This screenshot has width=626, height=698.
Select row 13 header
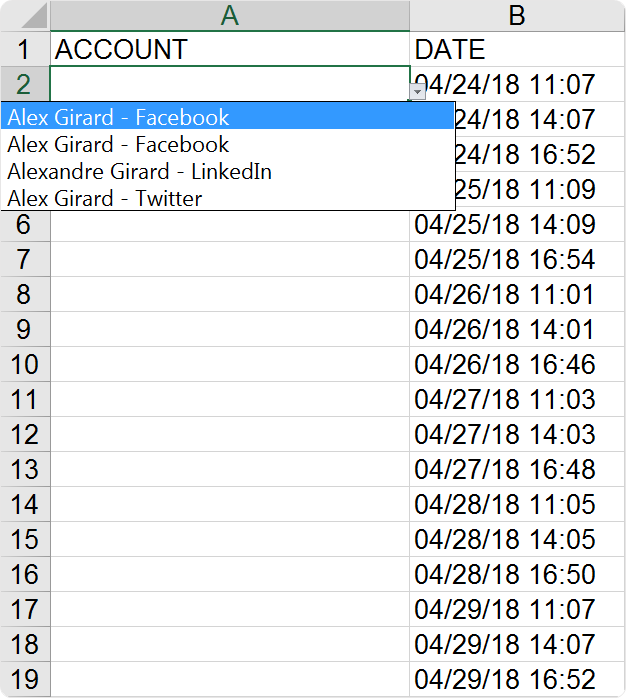(25, 469)
